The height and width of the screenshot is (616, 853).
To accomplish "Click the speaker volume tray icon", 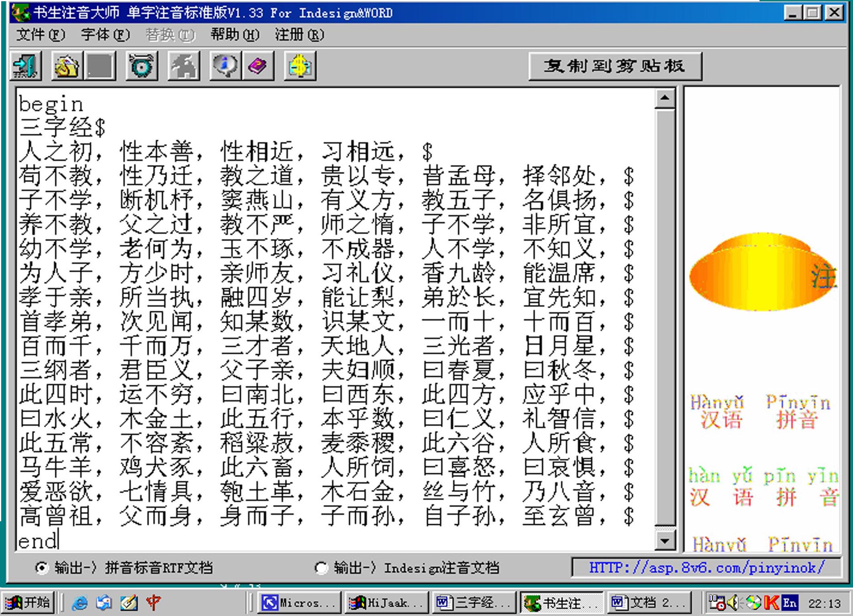I will click(733, 602).
